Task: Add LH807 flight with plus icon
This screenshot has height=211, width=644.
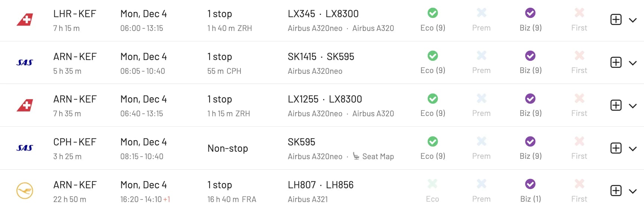Action: pyautogui.click(x=616, y=191)
